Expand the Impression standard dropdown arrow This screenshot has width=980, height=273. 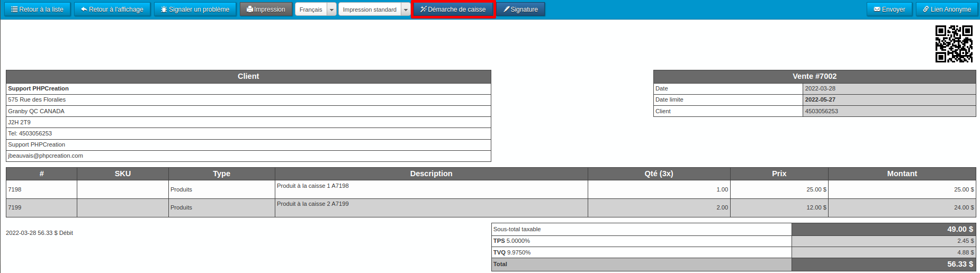coord(406,10)
